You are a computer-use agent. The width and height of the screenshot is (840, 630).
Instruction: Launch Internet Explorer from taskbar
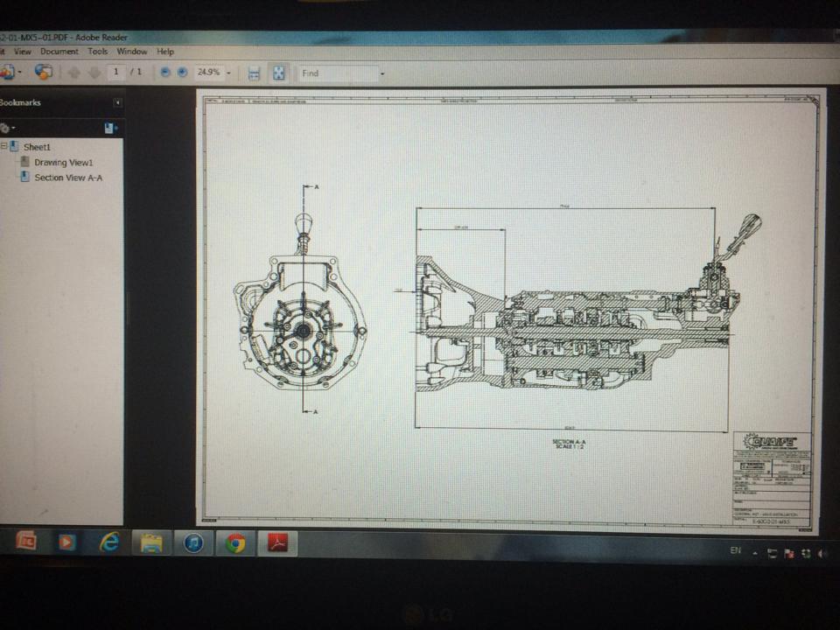point(109,542)
